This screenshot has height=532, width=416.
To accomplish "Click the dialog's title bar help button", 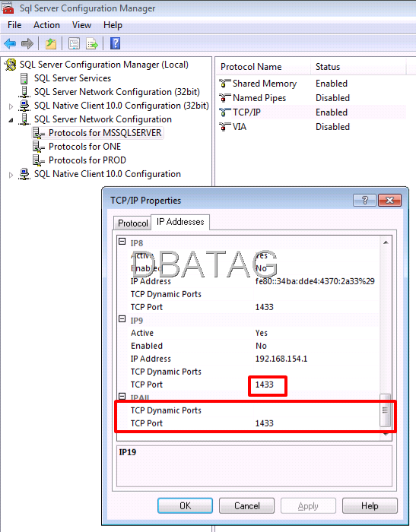I will click(x=364, y=200).
